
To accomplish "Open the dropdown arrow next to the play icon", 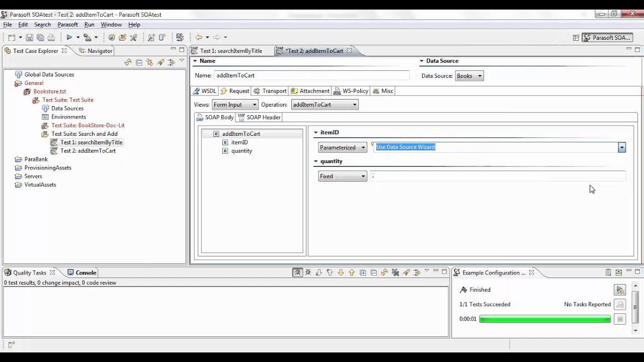I will click(x=77, y=37).
